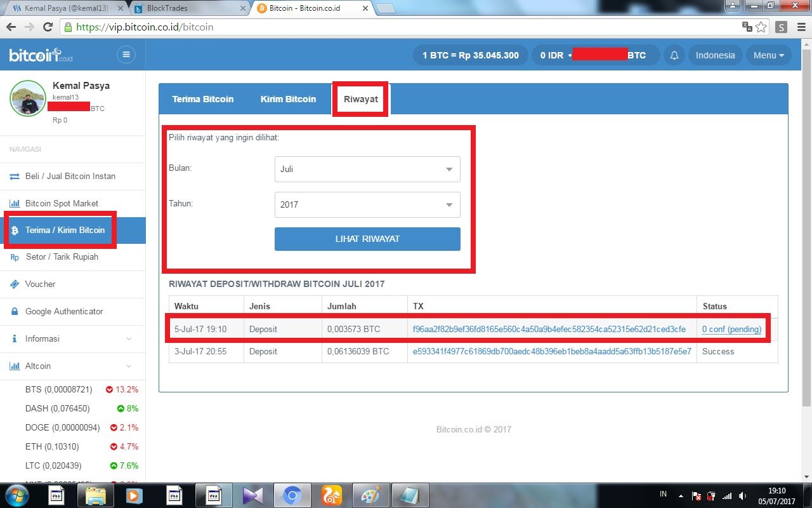Click the Indonesia language button

(715, 55)
